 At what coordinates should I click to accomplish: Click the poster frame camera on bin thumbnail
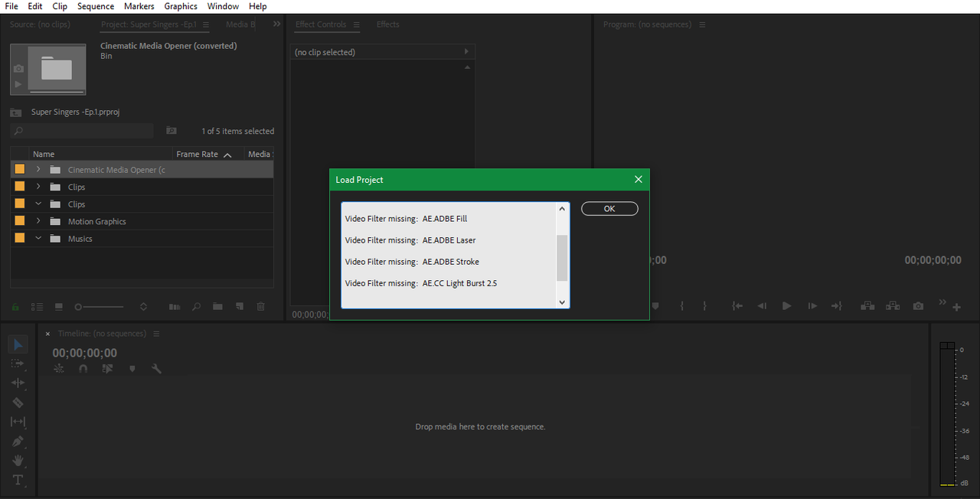(18, 69)
